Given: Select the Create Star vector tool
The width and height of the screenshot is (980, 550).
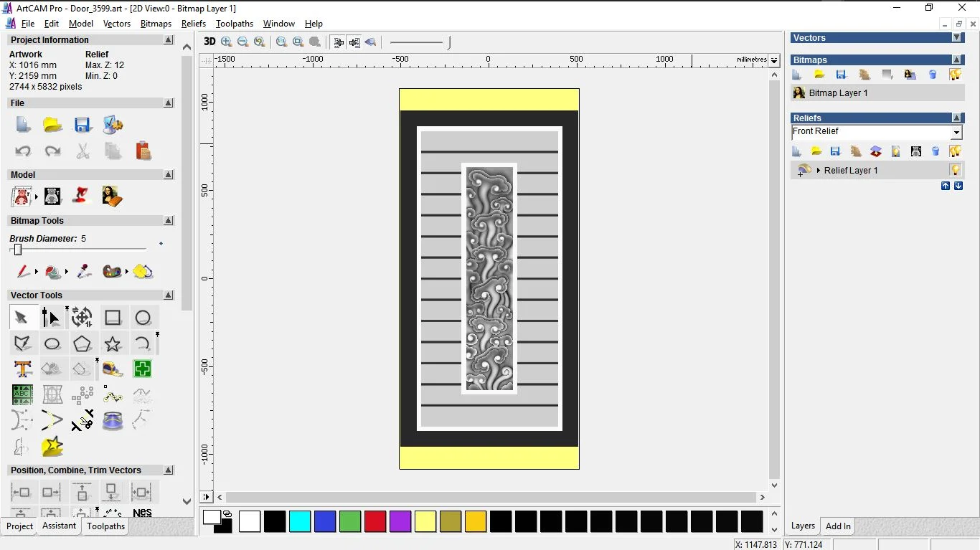Looking at the screenshot, I should pyautogui.click(x=112, y=343).
